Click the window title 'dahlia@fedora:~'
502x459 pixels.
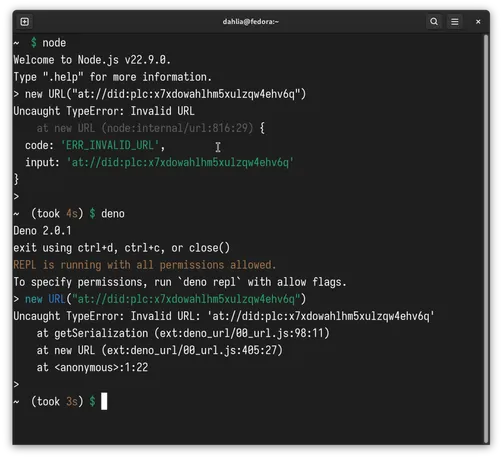pyautogui.click(x=251, y=22)
